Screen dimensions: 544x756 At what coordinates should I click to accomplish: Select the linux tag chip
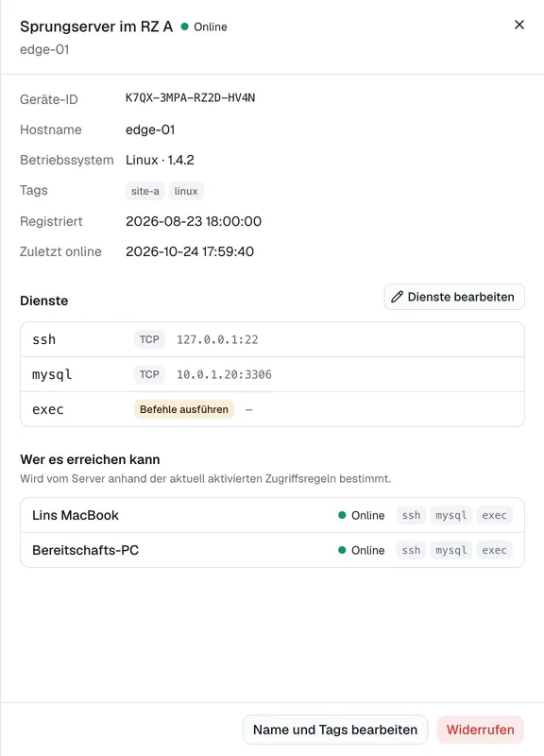tap(186, 191)
